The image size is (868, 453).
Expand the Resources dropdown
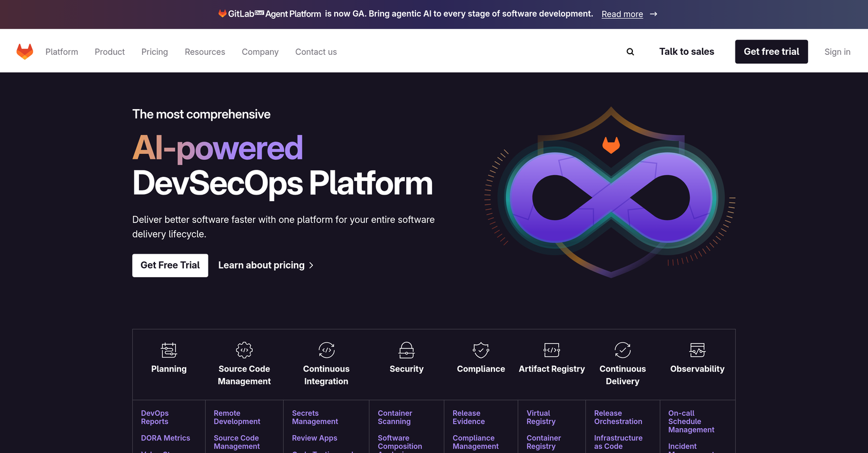[204, 51]
